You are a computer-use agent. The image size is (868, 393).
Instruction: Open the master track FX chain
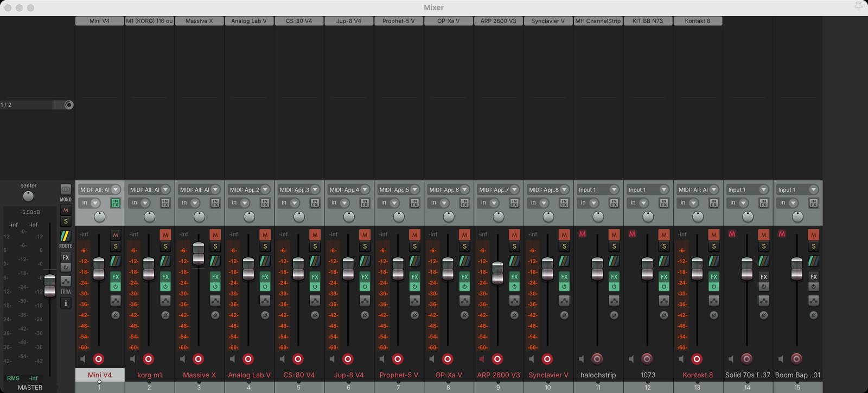tap(66, 257)
